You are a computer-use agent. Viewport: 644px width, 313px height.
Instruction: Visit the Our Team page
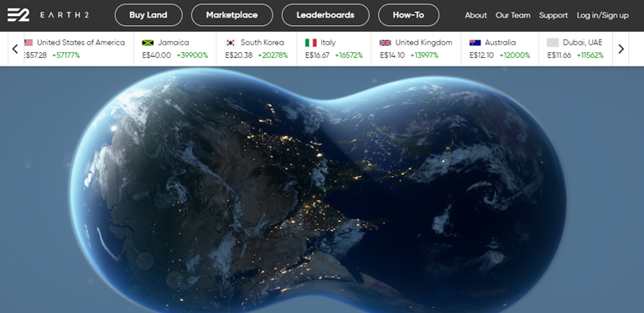tap(513, 15)
